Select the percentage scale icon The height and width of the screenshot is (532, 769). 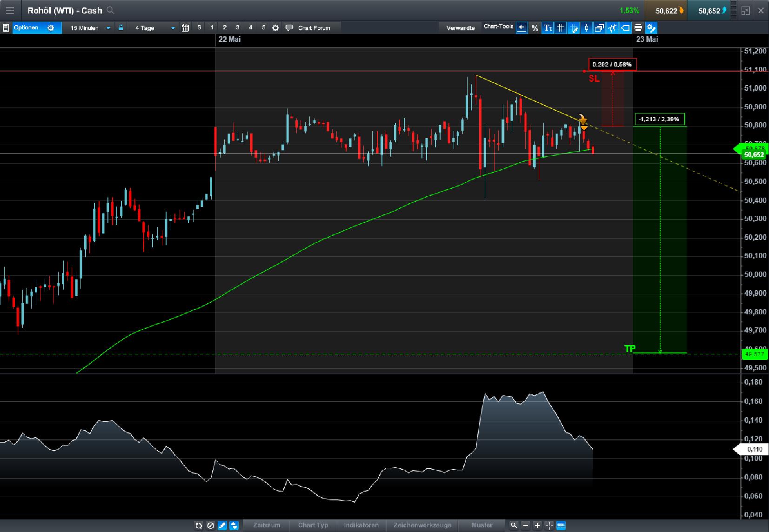(x=535, y=28)
